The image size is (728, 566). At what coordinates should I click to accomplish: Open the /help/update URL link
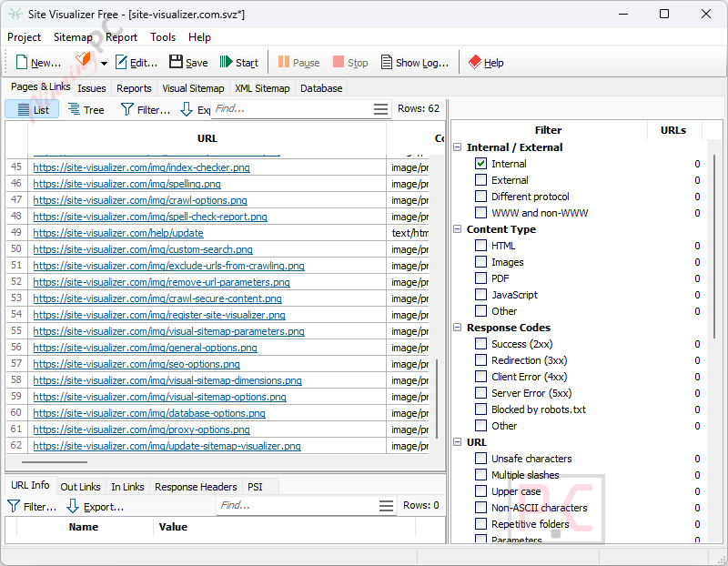pyautogui.click(x=118, y=233)
